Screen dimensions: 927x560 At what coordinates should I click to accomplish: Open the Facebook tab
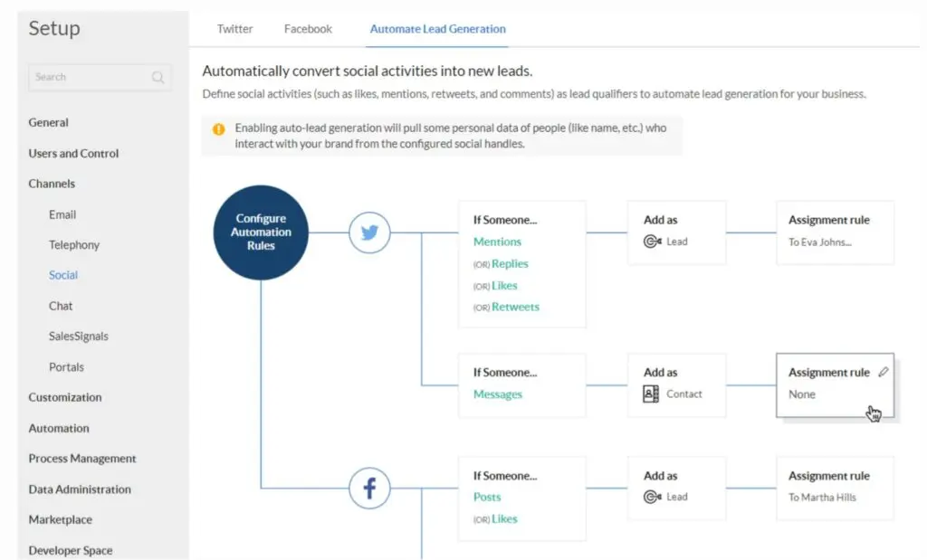click(x=308, y=29)
